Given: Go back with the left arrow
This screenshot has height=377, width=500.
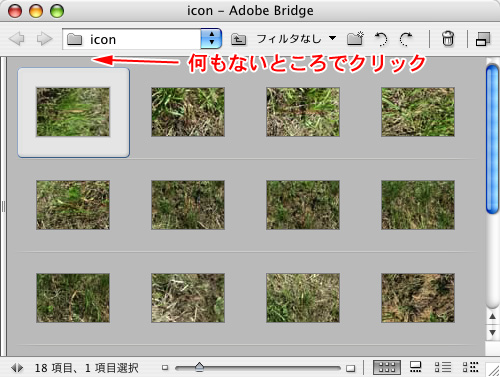Looking at the screenshot, I should [16, 39].
